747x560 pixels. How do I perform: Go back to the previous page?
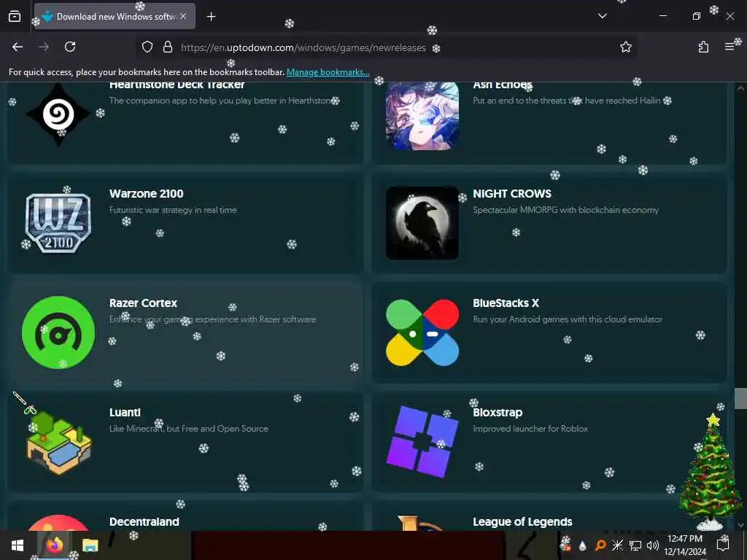point(18,47)
